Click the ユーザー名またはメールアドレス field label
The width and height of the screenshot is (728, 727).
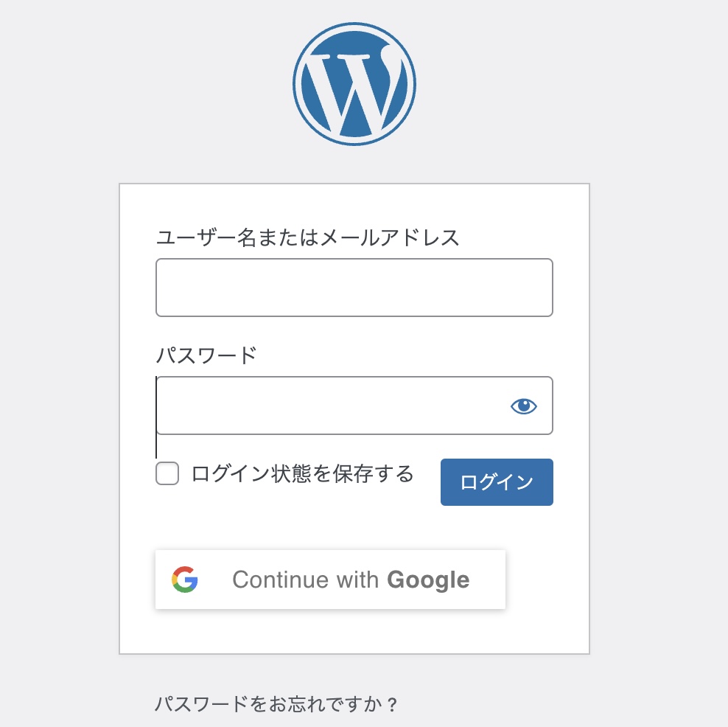pos(308,237)
